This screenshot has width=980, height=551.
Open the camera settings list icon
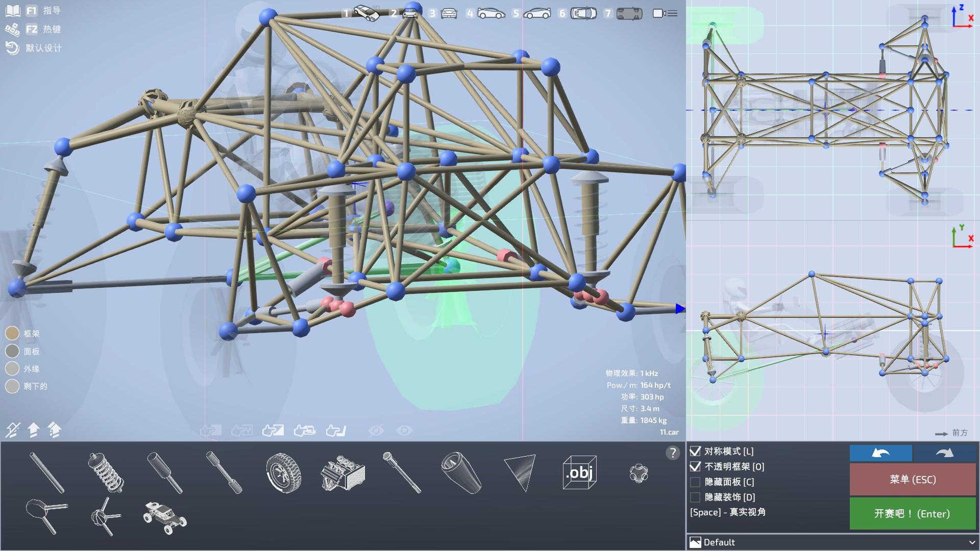click(x=665, y=13)
